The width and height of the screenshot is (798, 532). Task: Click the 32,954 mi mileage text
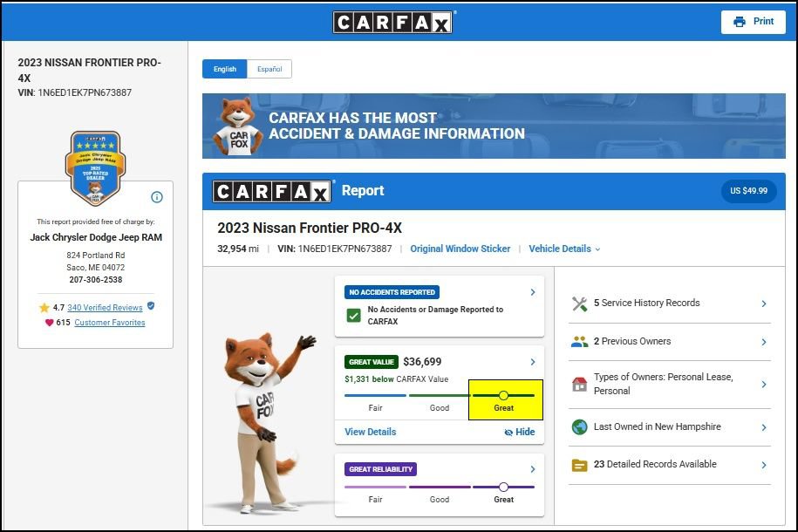pos(238,249)
